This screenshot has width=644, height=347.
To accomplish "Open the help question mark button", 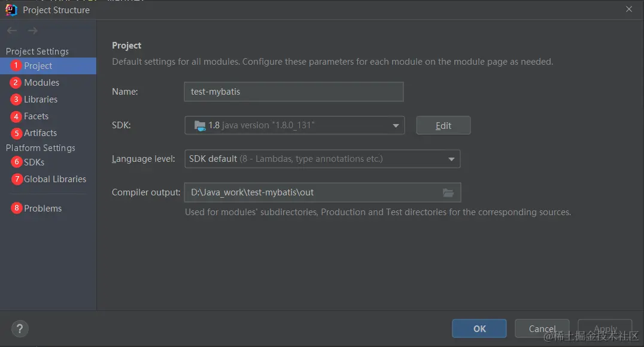I will pyautogui.click(x=20, y=328).
